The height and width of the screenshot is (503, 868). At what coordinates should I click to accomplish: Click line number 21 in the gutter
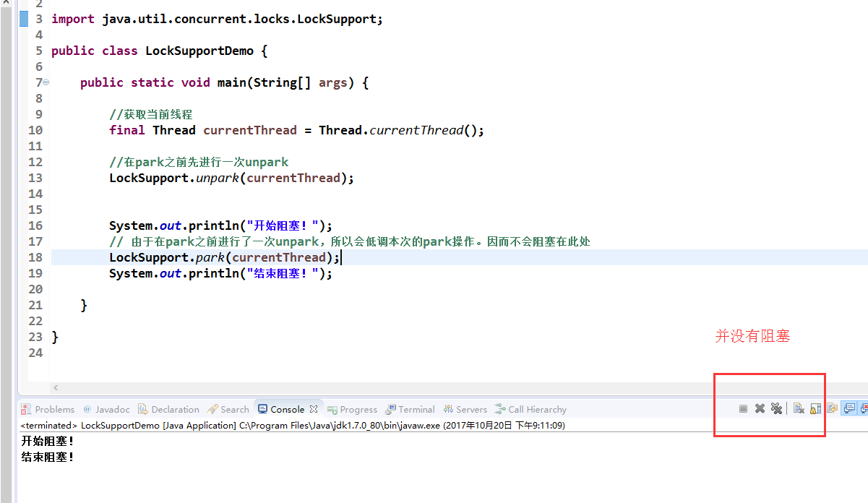(35, 305)
